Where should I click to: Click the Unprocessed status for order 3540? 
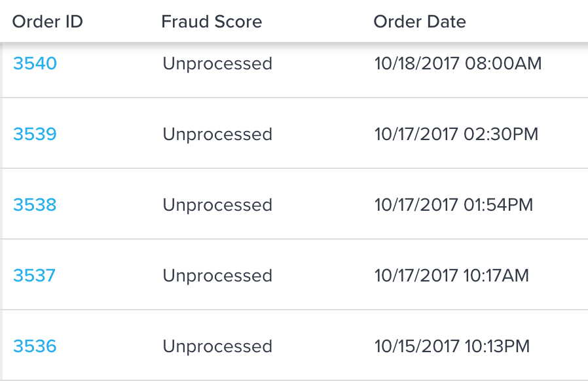tap(217, 63)
